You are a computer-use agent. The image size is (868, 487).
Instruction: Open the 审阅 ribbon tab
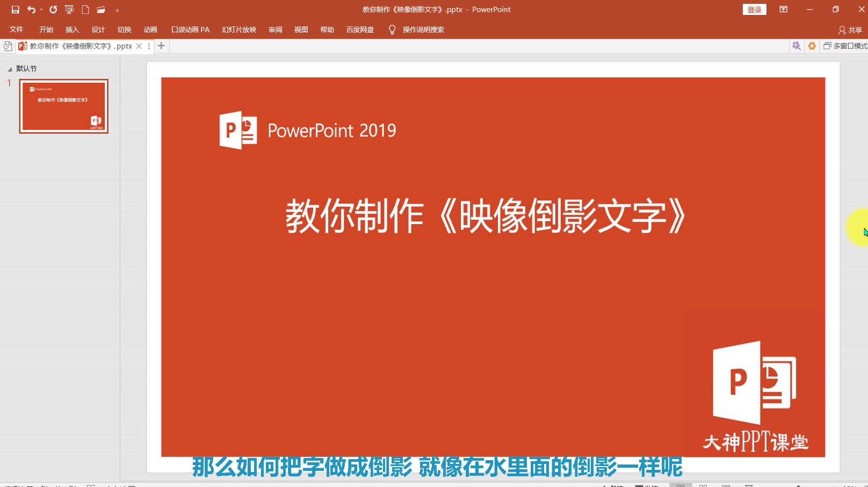276,30
